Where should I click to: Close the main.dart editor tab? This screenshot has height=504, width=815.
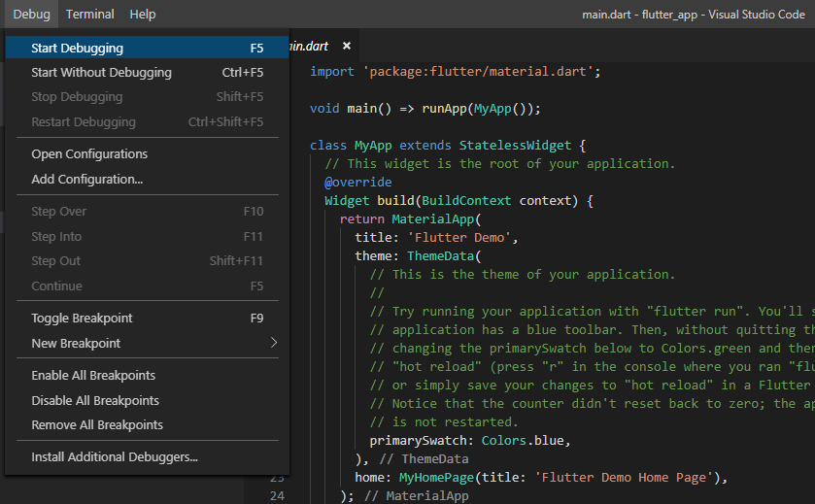point(347,46)
